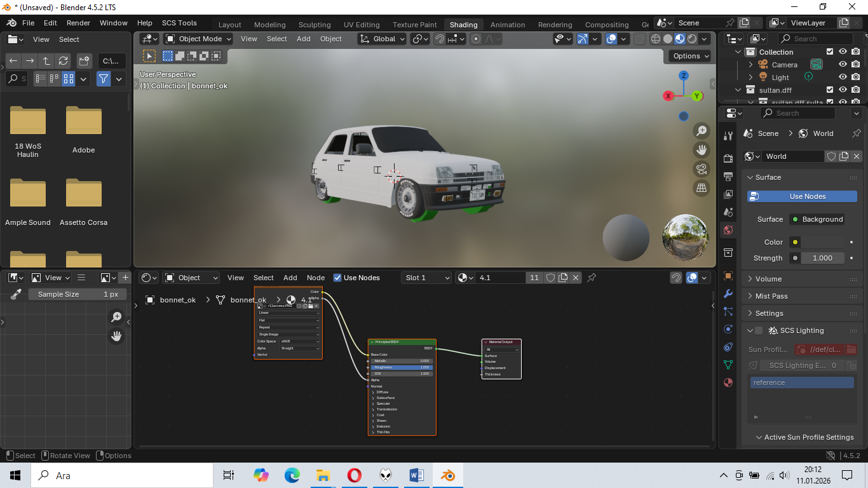Enable the SCS Lighting checkbox
This screenshot has width=868, height=488.
tap(759, 330)
